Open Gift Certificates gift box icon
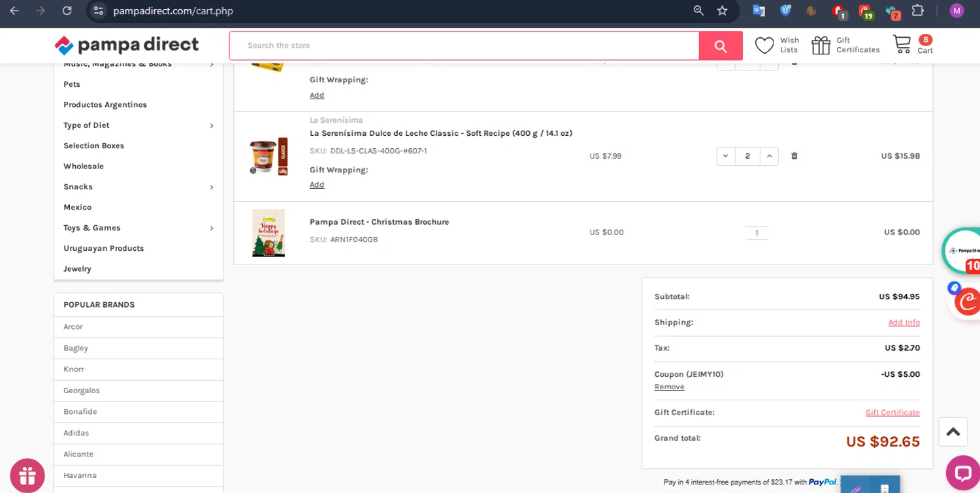Image resolution: width=980 pixels, height=493 pixels. [821, 46]
